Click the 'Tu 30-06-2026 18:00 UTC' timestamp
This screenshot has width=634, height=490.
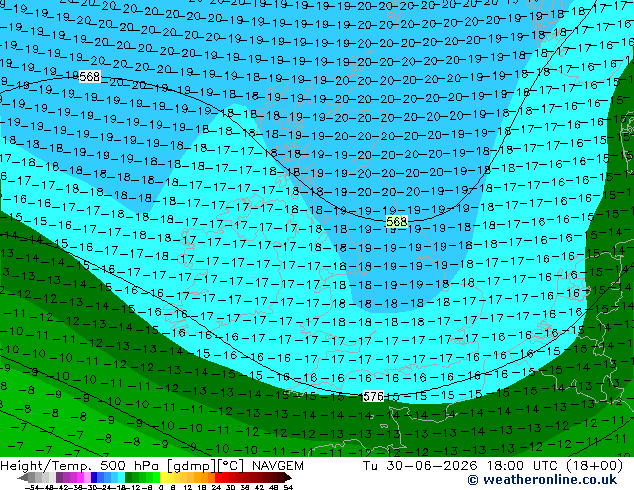[x=460, y=466]
